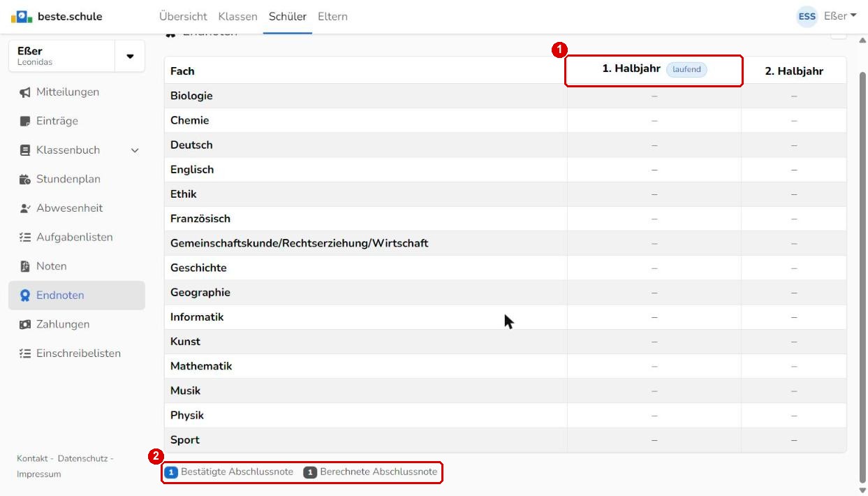Click the dark Berechnete Abschlussnote badge icon
The width and height of the screenshot is (868, 496).
click(x=310, y=472)
